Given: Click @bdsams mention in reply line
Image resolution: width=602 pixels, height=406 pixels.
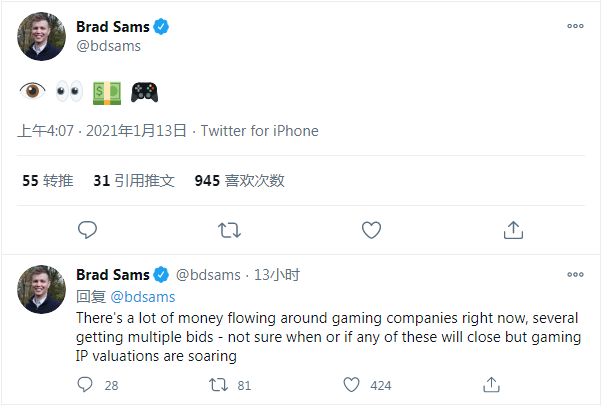Looking at the screenshot, I should click(142, 296).
